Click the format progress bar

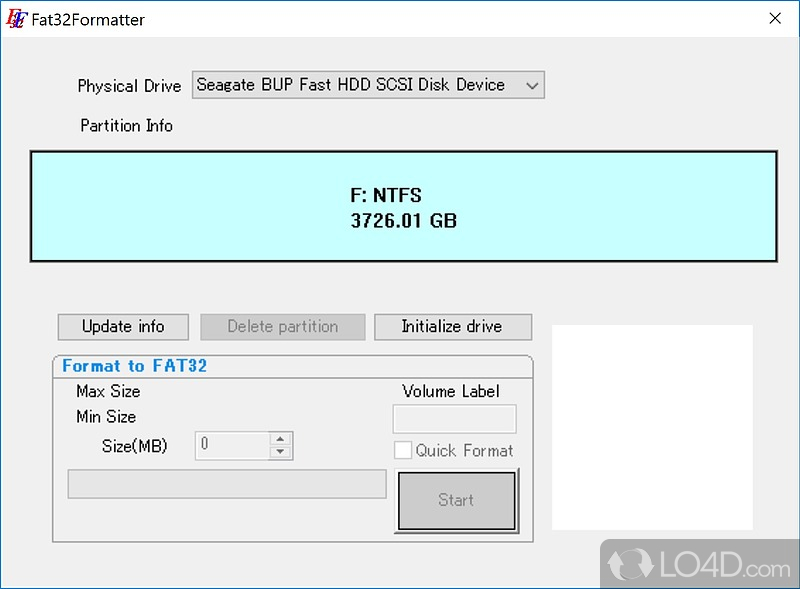[x=227, y=484]
